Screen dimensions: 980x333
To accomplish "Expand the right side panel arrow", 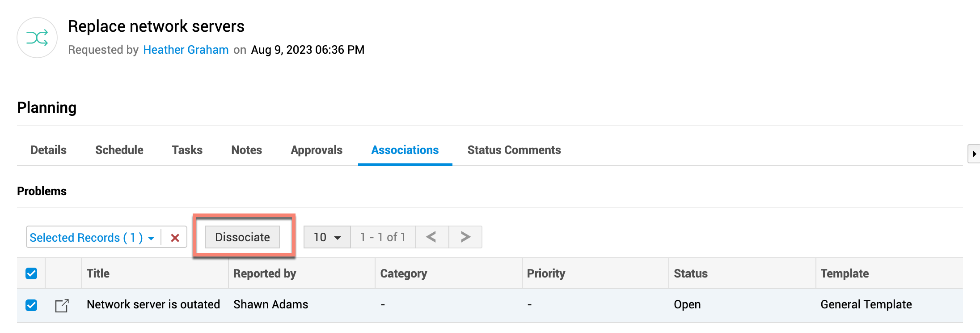I will [974, 154].
